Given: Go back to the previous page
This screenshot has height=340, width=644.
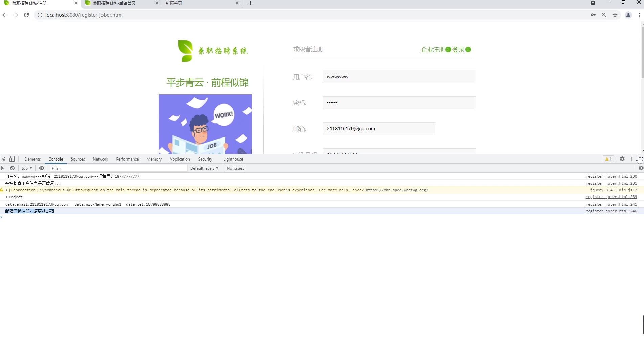Looking at the screenshot, I should (x=5, y=15).
